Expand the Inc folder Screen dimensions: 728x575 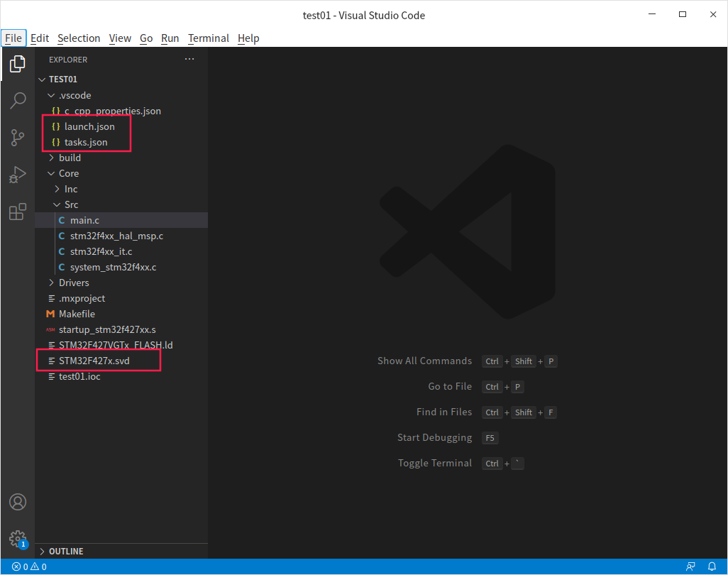(121, 189)
